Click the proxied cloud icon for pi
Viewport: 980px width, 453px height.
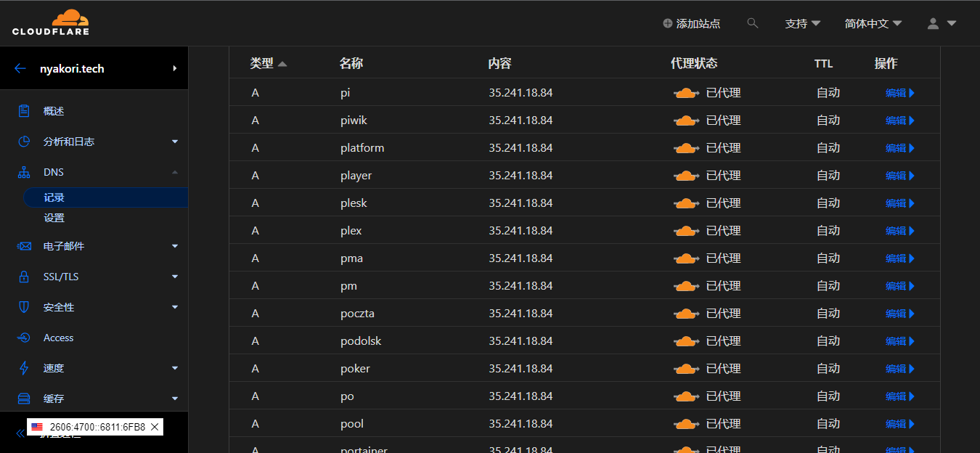(687, 93)
